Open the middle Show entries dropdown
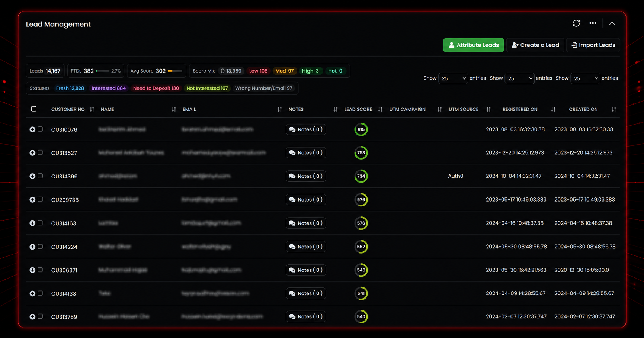This screenshot has height=338, width=644. pos(519,78)
